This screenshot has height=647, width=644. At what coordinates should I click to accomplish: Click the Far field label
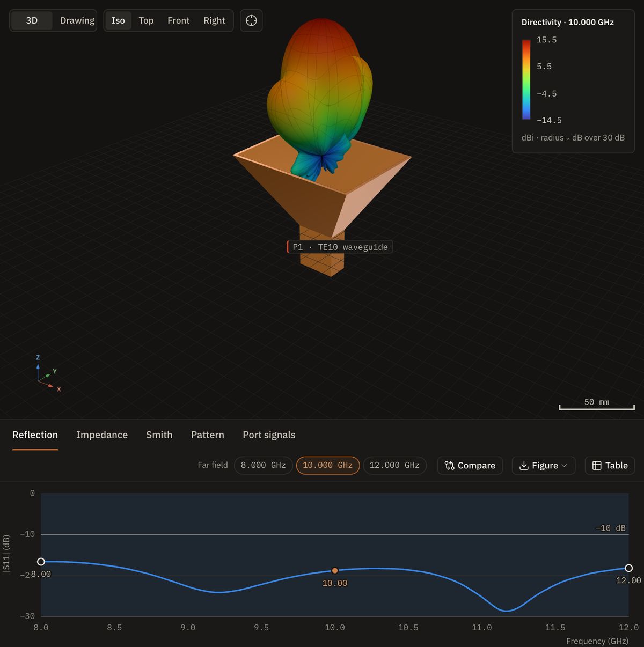[x=213, y=465]
